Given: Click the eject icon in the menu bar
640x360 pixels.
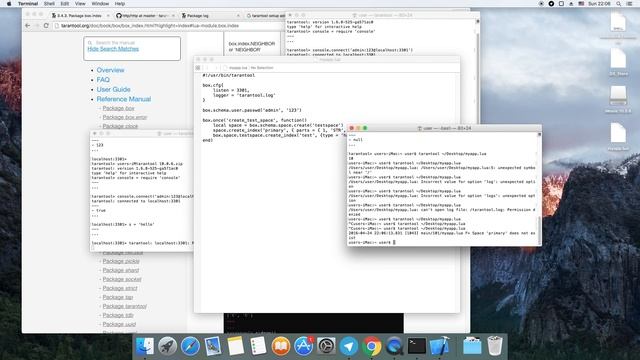Looking at the screenshot, I should [x=571, y=4].
